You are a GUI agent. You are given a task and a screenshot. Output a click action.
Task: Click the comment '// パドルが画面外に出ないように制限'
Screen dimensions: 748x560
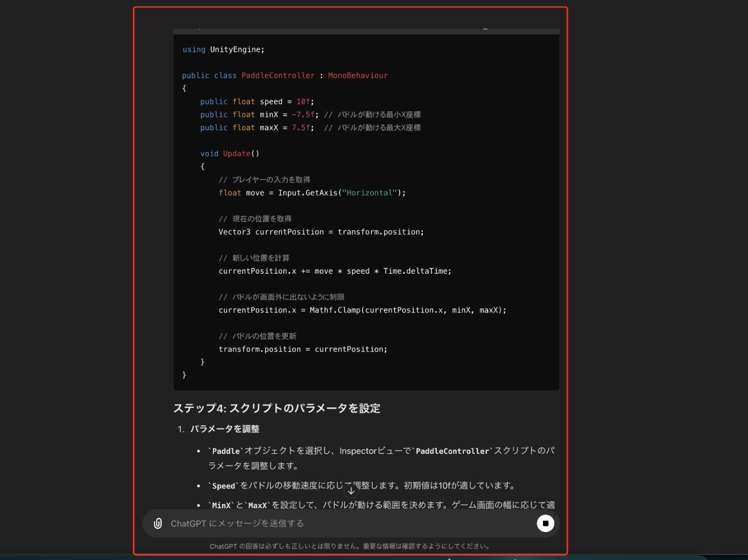[281, 297]
